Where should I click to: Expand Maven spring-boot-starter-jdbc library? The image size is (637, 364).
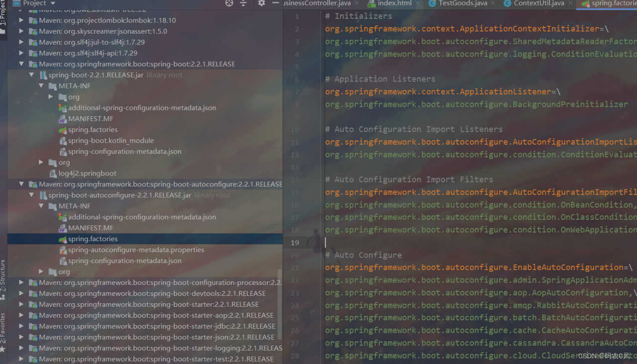(21, 327)
